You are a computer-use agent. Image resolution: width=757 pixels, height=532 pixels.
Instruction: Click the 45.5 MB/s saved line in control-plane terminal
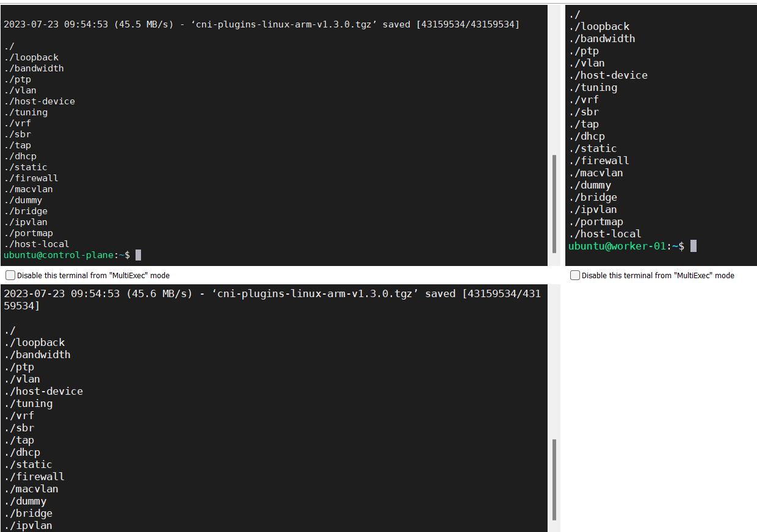(x=261, y=24)
